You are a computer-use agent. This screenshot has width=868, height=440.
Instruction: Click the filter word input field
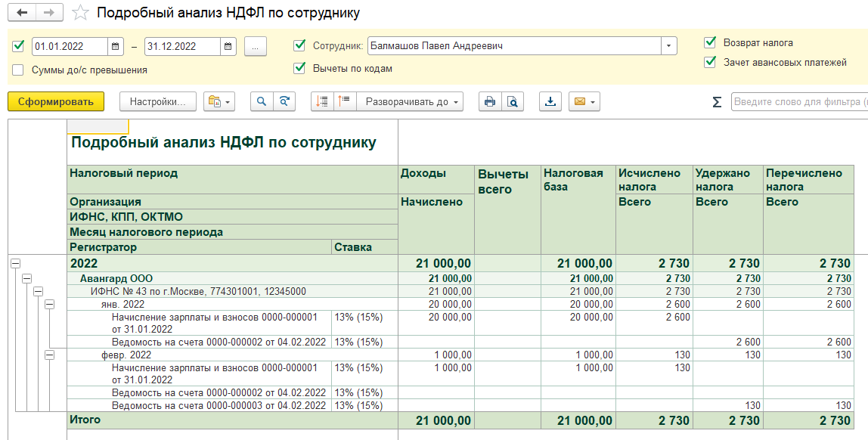coord(798,102)
